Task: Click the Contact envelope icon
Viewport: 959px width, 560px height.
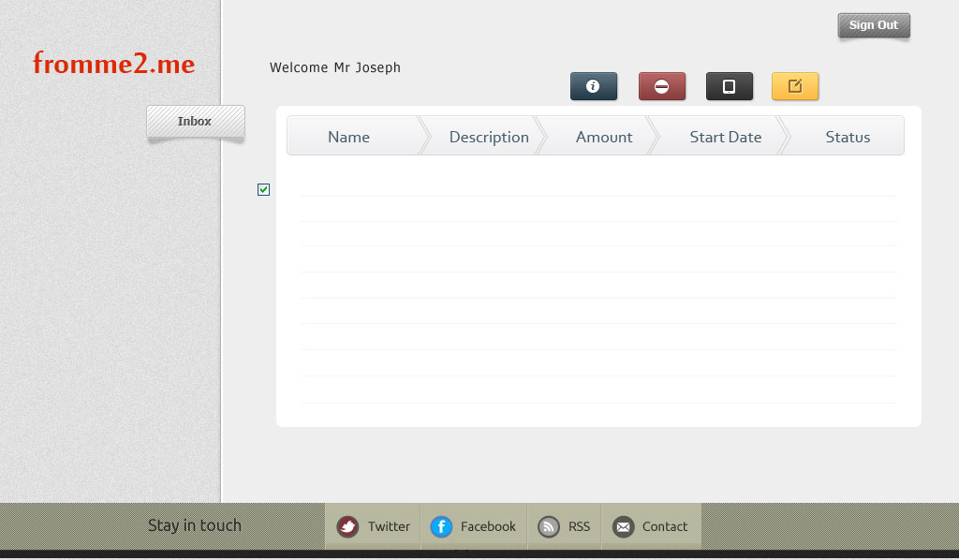Action: tap(623, 526)
